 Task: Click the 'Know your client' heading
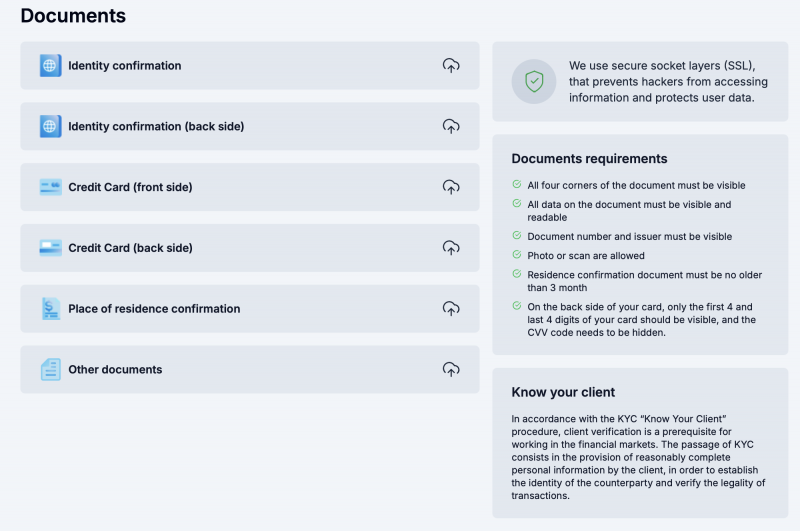pos(563,392)
